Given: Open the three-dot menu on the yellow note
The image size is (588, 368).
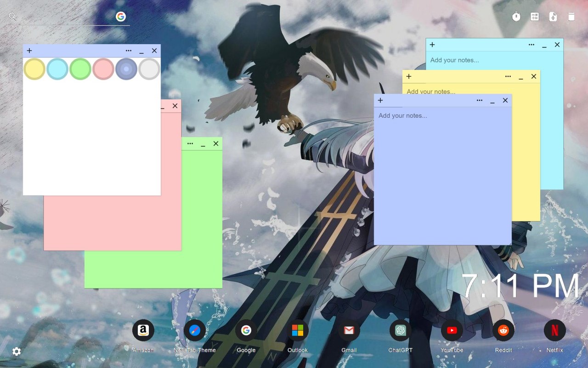Looking at the screenshot, I should [x=508, y=76].
